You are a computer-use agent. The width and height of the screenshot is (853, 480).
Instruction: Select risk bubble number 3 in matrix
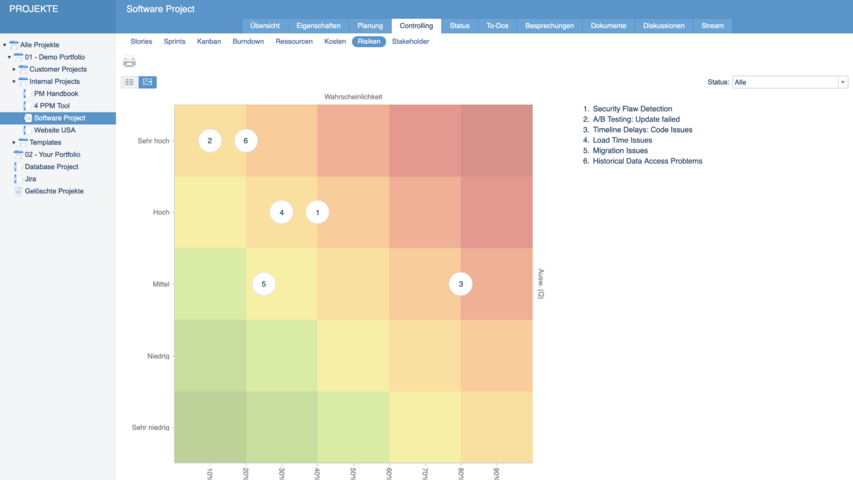460,284
